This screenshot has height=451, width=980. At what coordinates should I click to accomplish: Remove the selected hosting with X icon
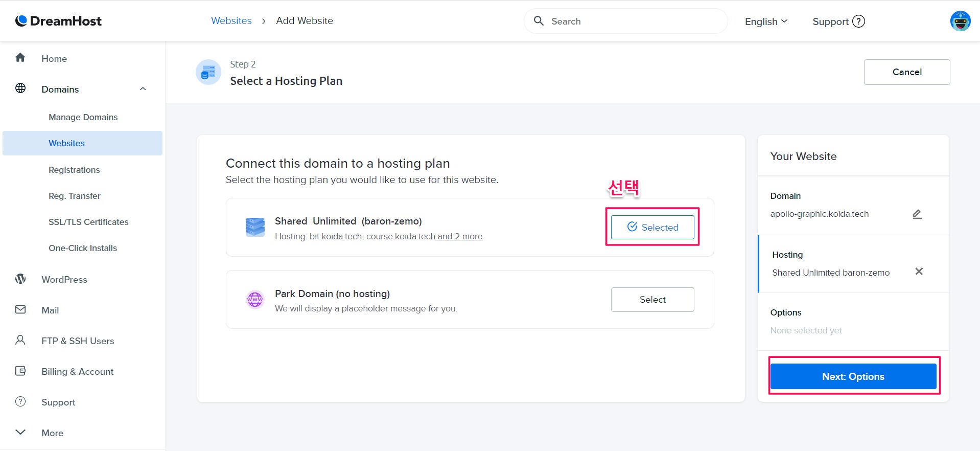click(919, 272)
